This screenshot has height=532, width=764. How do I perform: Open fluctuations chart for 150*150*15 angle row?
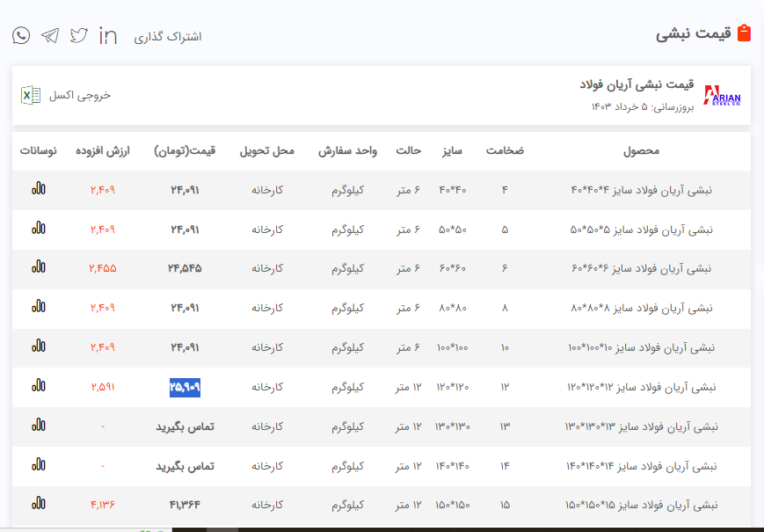click(39, 504)
